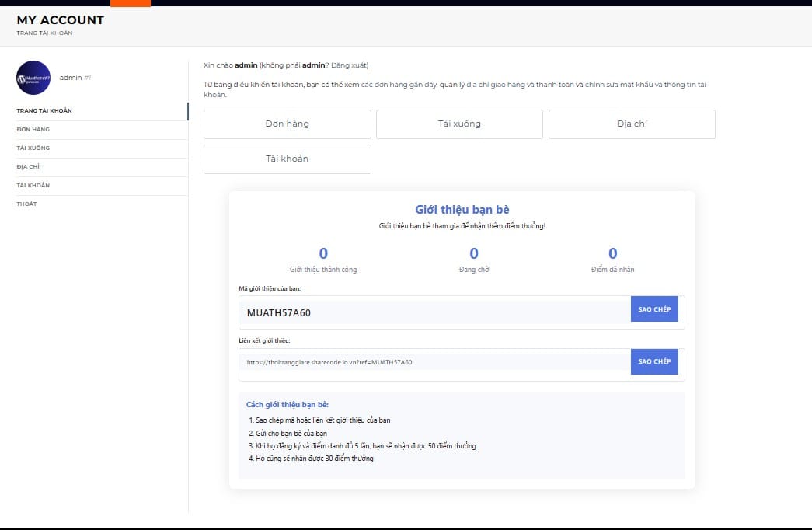
Task: Click the admin username beside avatar
Action: (x=71, y=78)
